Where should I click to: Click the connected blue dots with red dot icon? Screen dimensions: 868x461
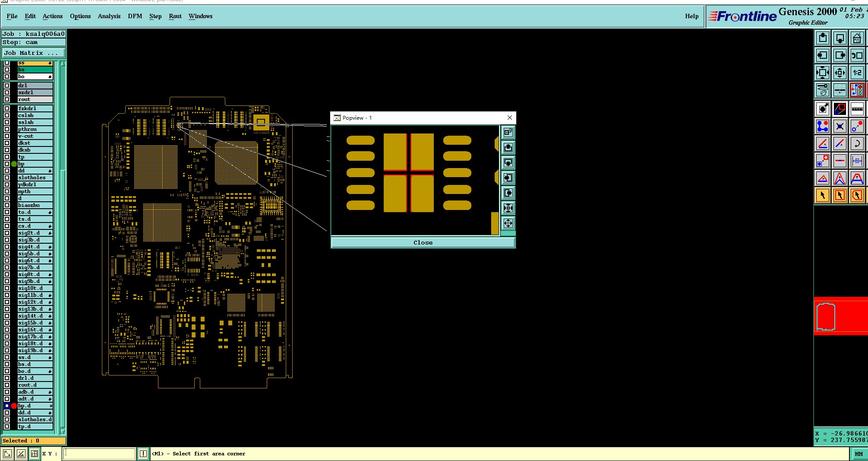pyautogui.click(x=823, y=126)
